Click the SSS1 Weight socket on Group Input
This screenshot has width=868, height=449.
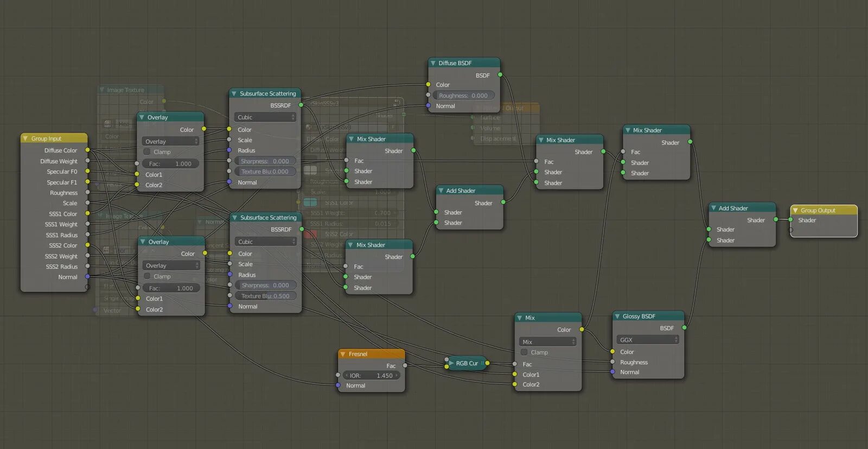(87, 224)
